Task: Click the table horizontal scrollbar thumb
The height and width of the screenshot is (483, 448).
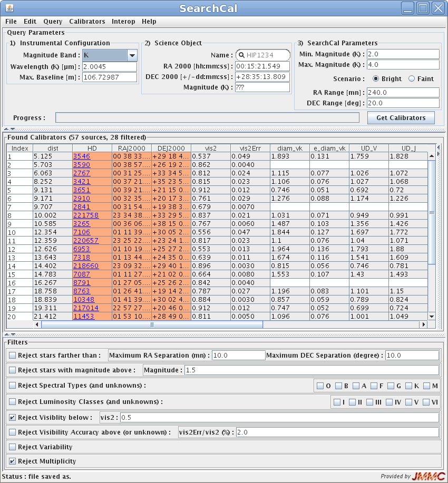Action: [x=152, y=324]
